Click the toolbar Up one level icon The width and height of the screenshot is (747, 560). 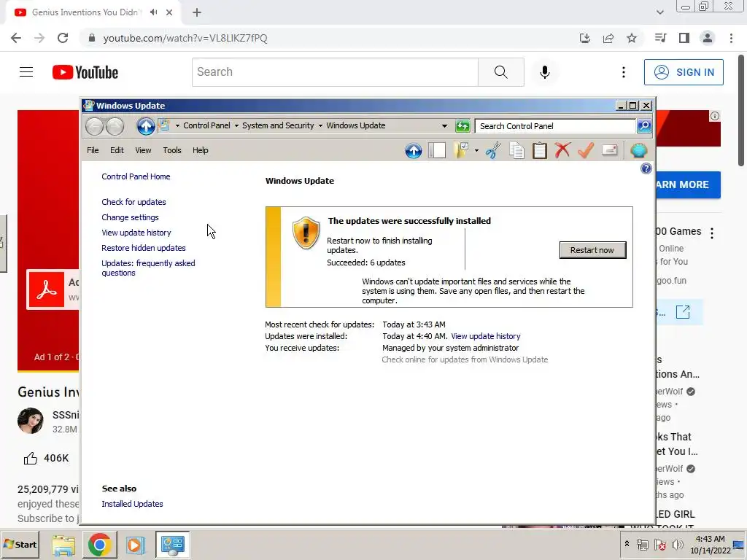[x=414, y=150]
